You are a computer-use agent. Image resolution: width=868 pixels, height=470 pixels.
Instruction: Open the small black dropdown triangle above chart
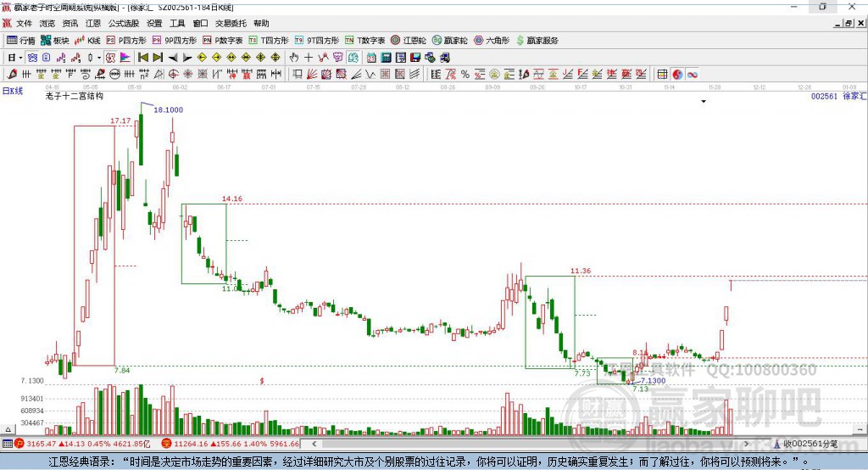tap(704, 102)
